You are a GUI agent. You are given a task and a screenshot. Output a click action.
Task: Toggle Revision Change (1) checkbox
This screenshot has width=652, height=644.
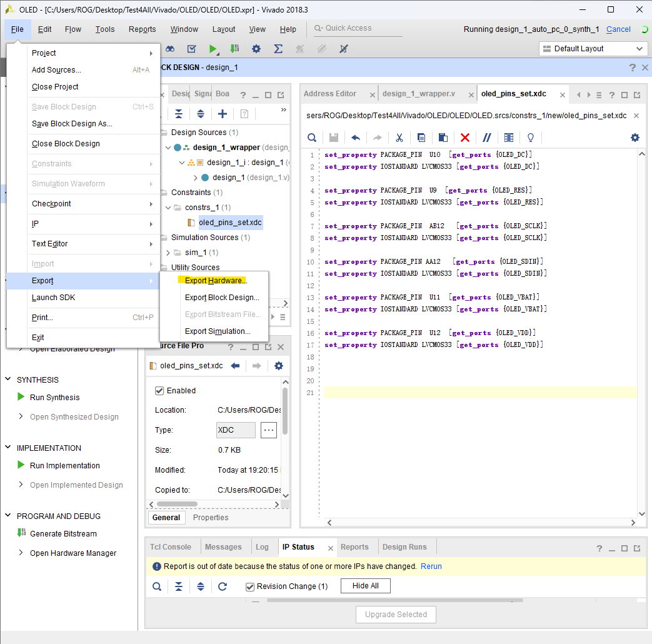(250, 586)
